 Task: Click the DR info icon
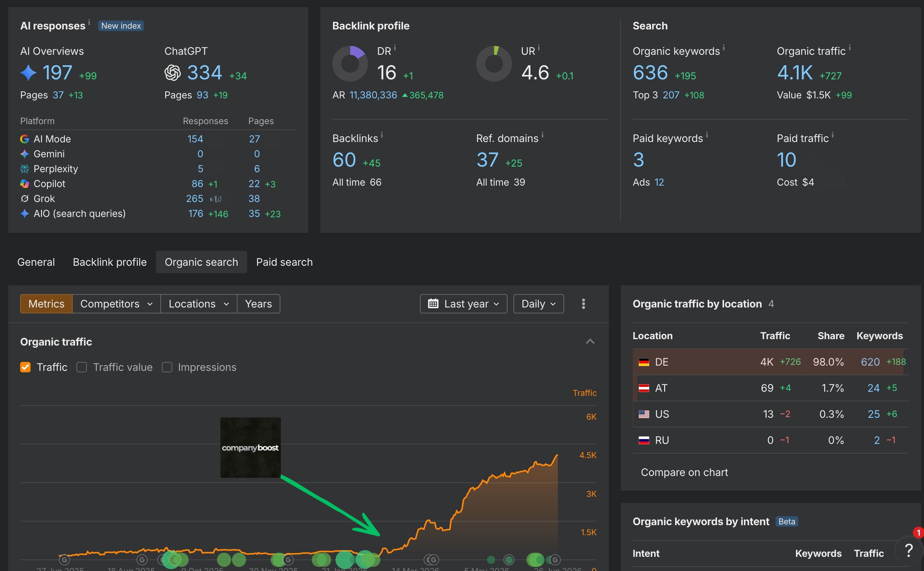point(395,48)
